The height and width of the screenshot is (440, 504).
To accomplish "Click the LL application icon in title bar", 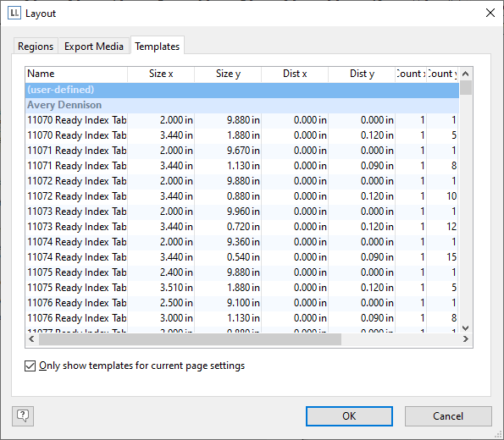I will [x=14, y=14].
